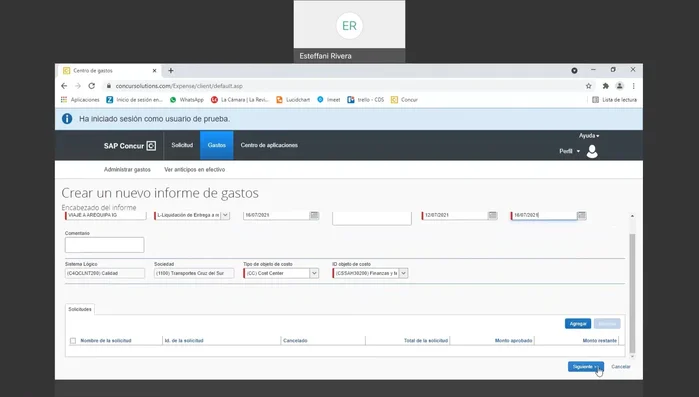Open the Lucidchart bookmark
Viewport: 699px width, 397px height.
click(x=293, y=100)
